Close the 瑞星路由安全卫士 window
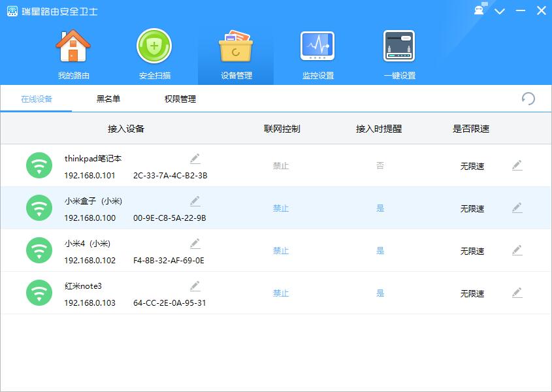552x392 pixels. (542, 11)
